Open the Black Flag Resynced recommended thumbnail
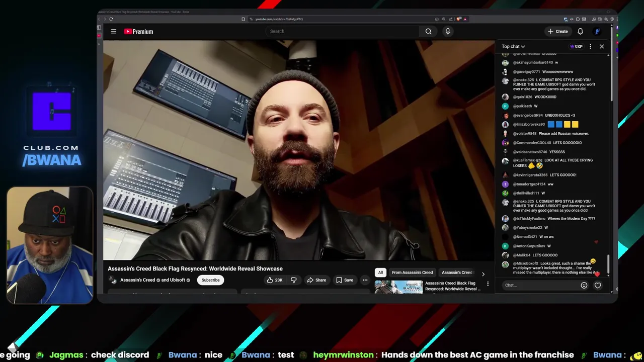 tap(398, 287)
